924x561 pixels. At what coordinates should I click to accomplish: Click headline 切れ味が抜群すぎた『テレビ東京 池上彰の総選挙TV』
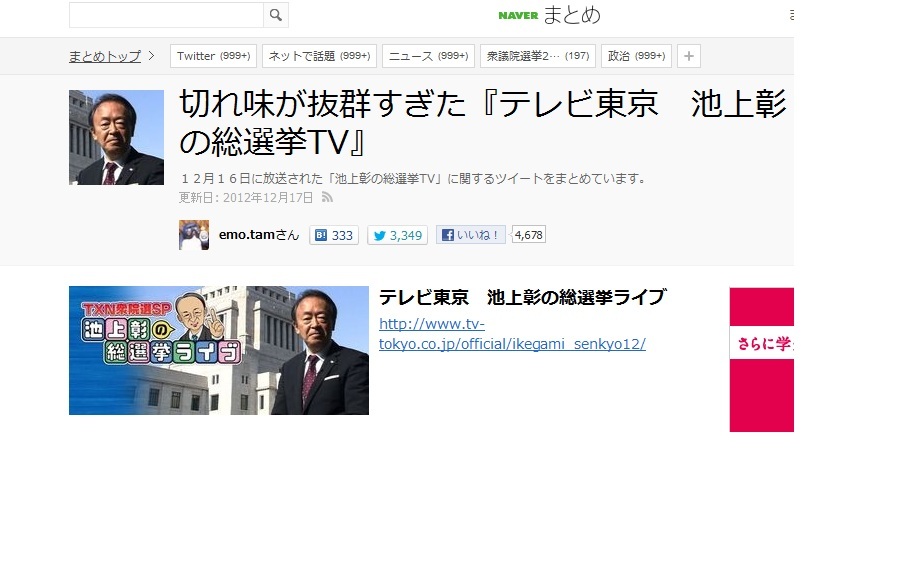(x=483, y=123)
